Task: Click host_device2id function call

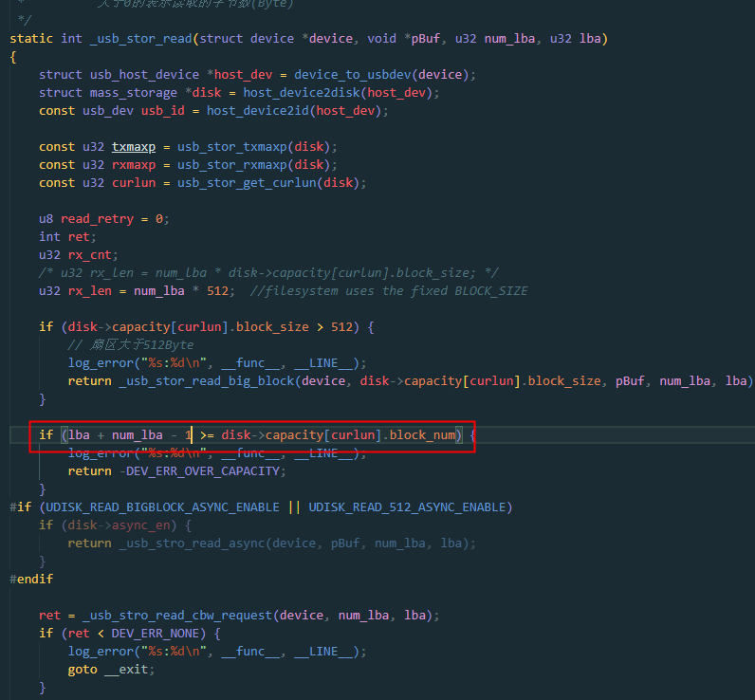Action: (x=257, y=111)
